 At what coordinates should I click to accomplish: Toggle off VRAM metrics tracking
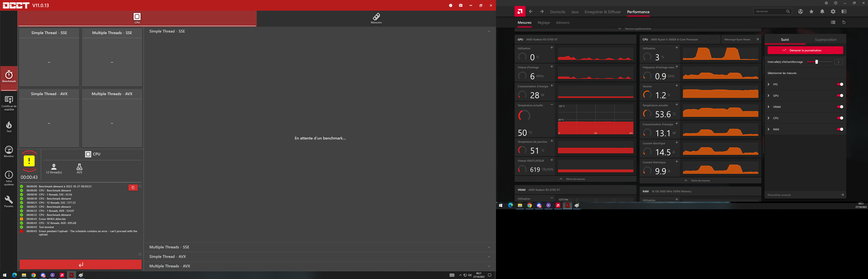pos(840,107)
